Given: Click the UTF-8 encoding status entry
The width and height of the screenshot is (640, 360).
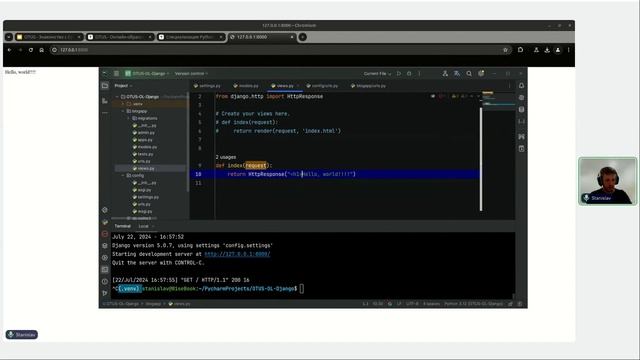Looking at the screenshot, I should (412, 304).
